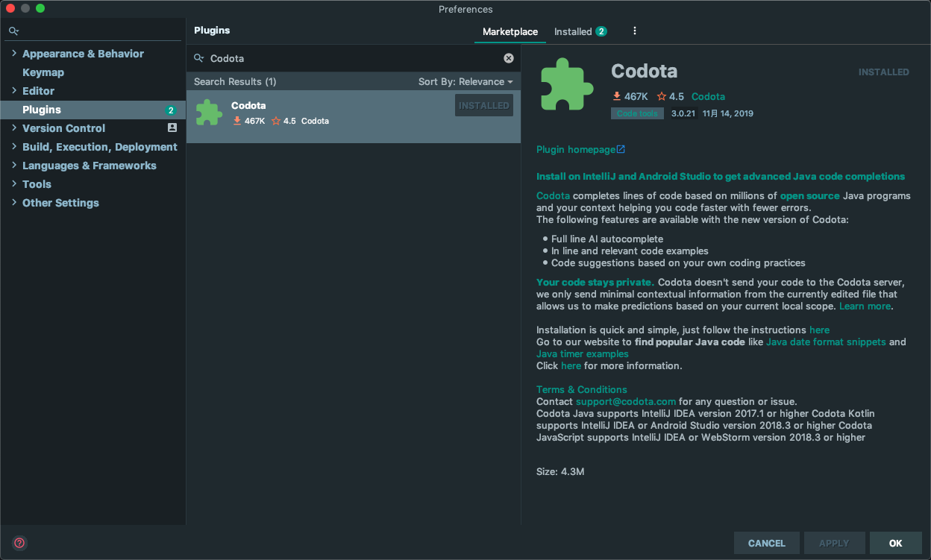Expand the Appearance & Behavior section

(14, 54)
